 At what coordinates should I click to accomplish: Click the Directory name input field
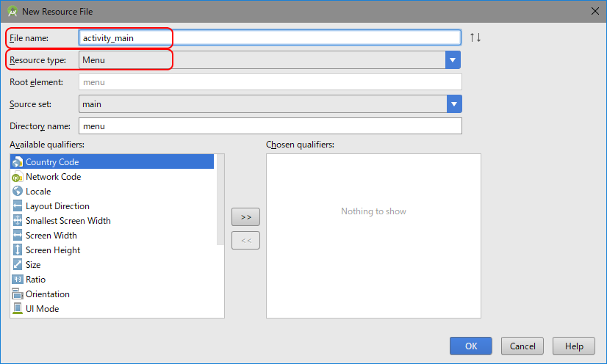click(x=270, y=126)
